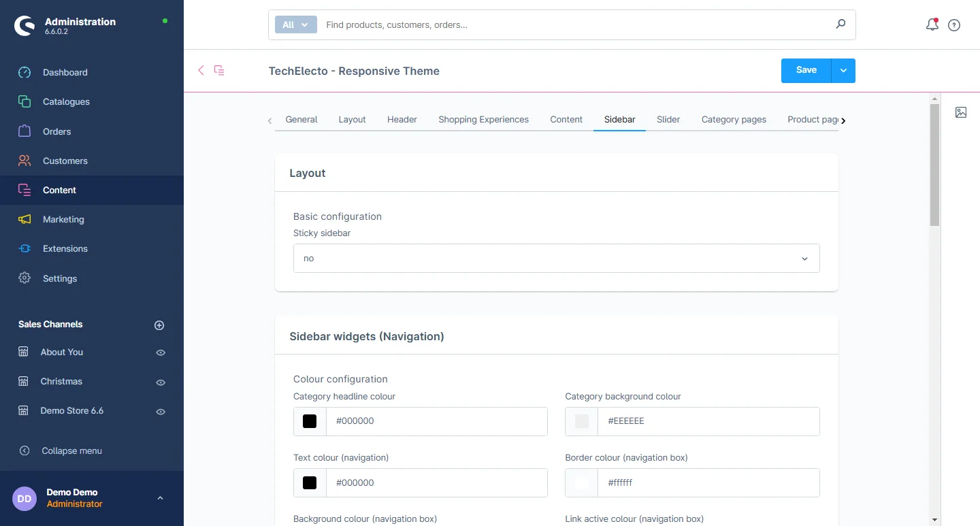Open Dashboard from the sidebar
This screenshot has width=980, height=526.
(65, 72)
